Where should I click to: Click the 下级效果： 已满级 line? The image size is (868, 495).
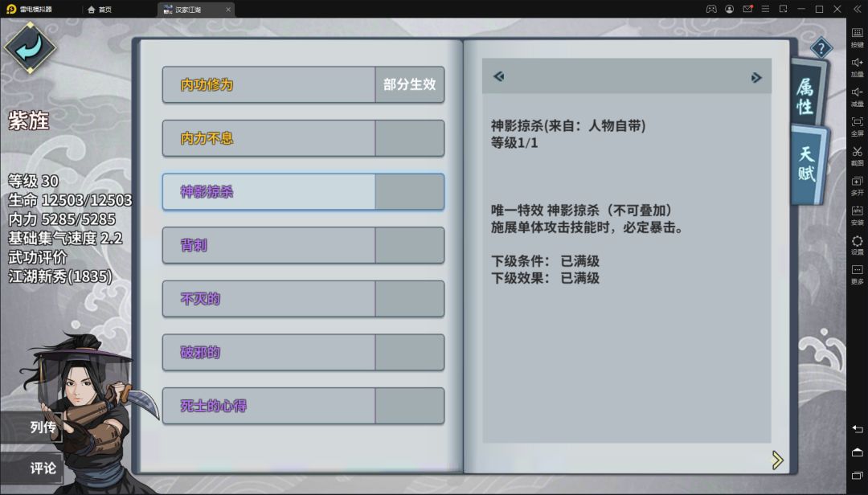pos(545,278)
